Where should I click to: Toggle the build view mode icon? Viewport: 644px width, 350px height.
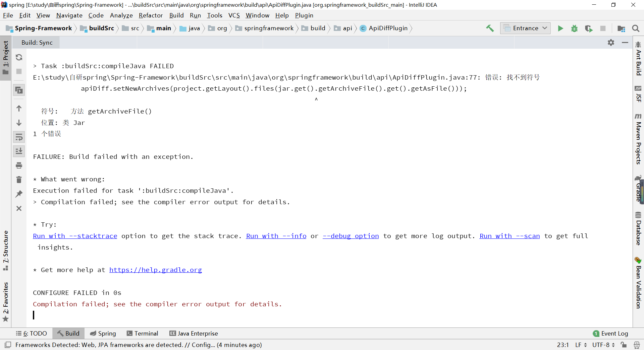[19, 90]
